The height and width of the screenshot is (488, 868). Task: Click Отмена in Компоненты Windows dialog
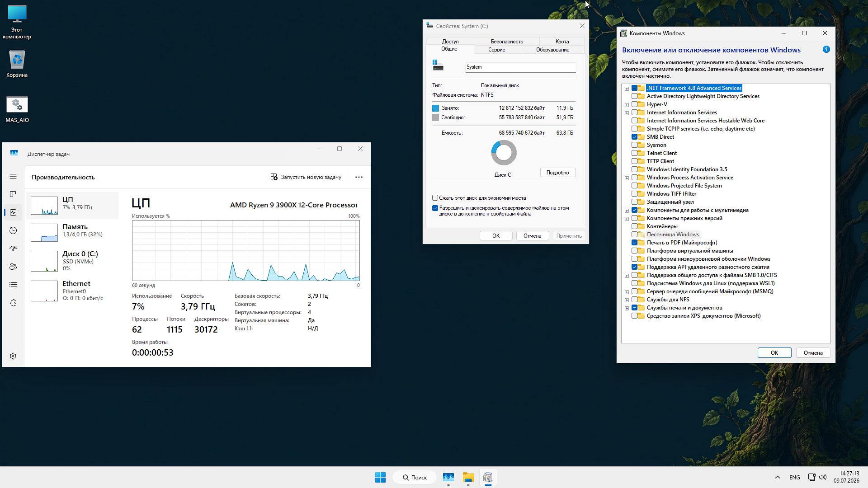(x=813, y=353)
